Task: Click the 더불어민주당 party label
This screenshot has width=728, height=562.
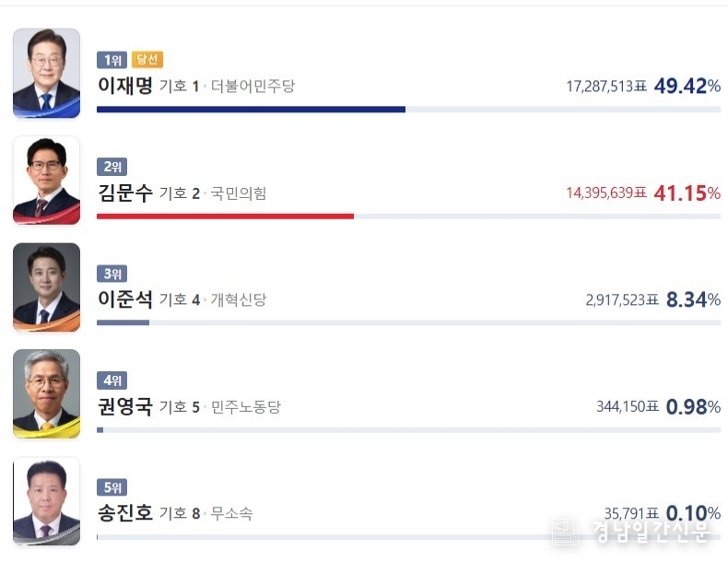Action: tap(252, 86)
